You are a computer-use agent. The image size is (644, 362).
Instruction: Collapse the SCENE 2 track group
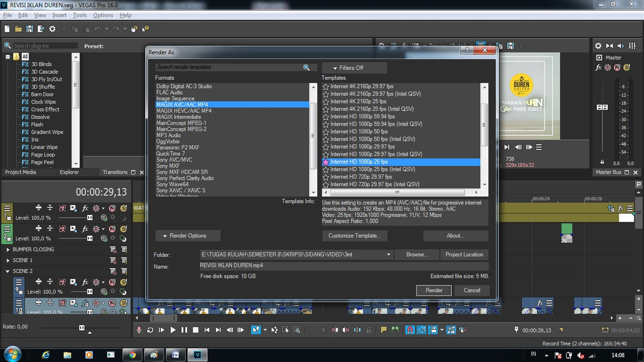(x=8, y=271)
